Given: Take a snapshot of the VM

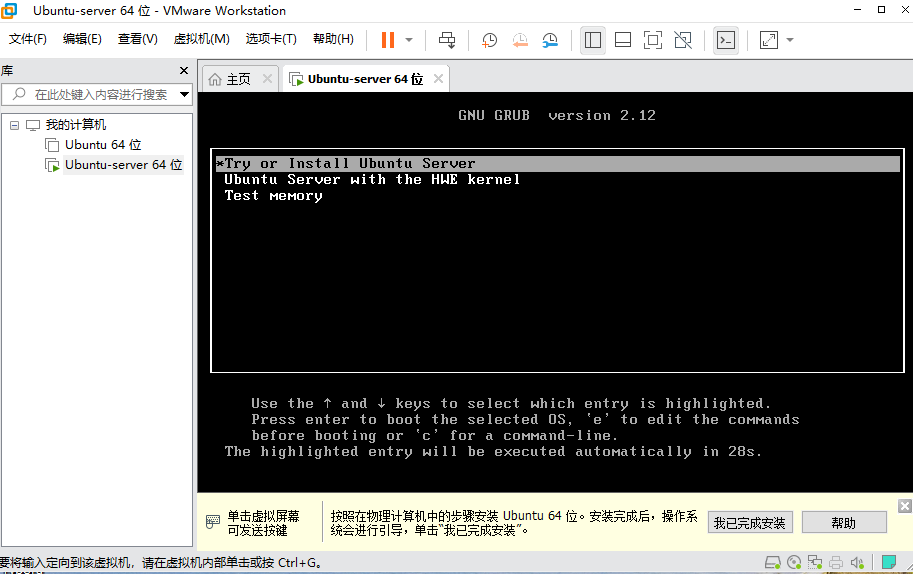Looking at the screenshot, I should click(x=490, y=40).
